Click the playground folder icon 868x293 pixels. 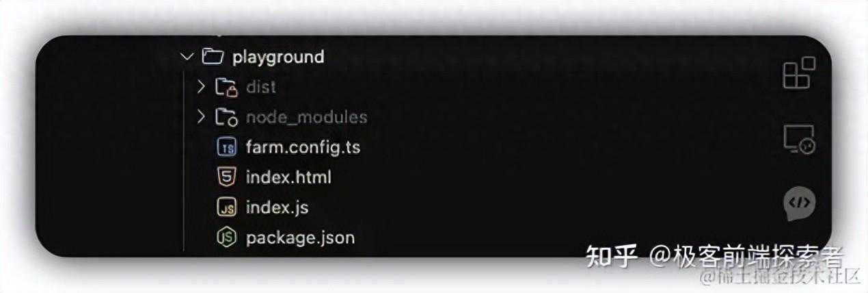[x=213, y=57]
